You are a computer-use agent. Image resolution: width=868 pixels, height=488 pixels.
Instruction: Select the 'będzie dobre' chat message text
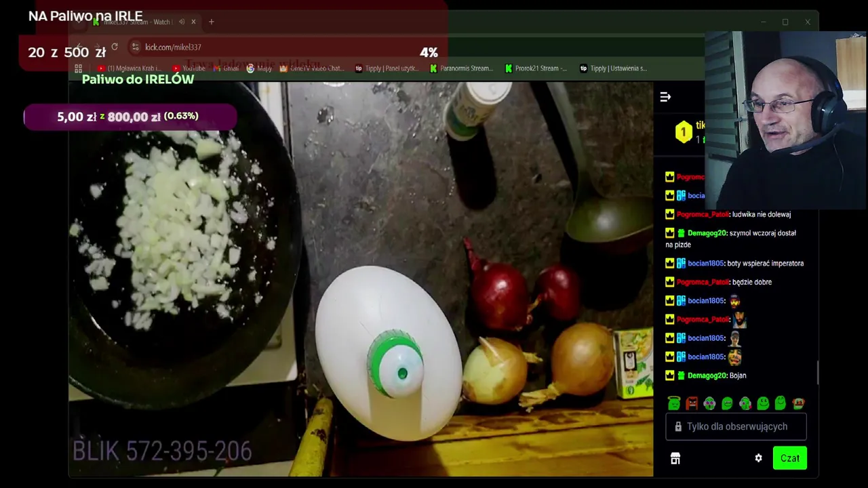pos(752,282)
